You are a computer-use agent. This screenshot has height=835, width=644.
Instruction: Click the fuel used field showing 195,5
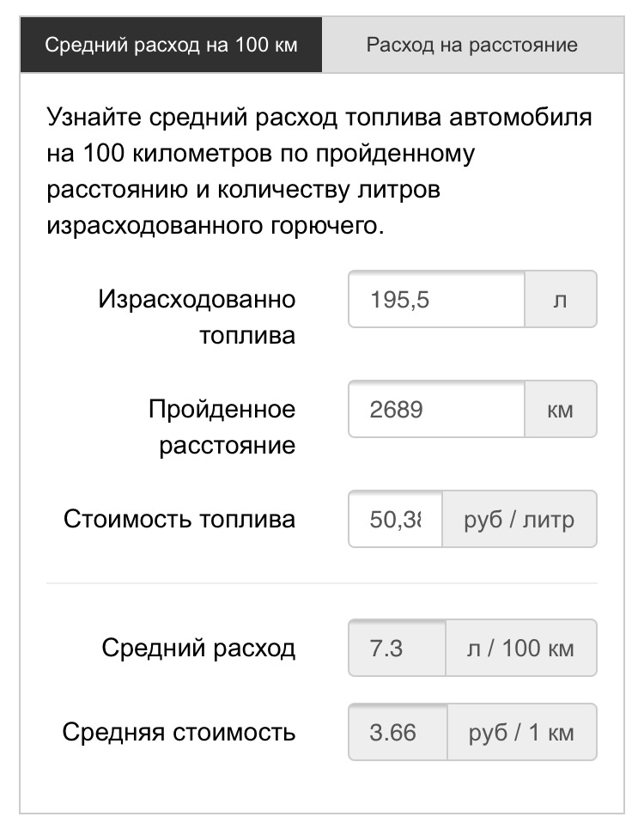[x=436, y=299]
